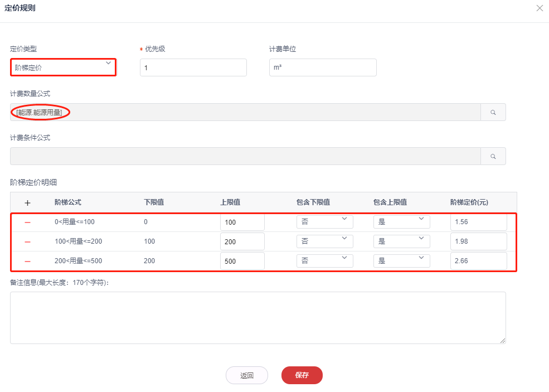This screenshot has height=392, width=549.
Task: Click search icon for 计费数量公式 field
Action: 493,112
